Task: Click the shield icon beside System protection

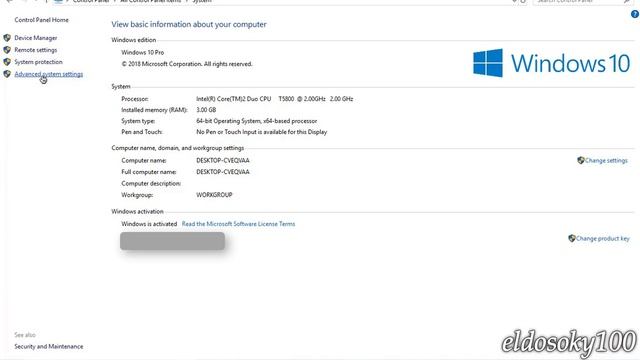Action: tap(7, 62)
